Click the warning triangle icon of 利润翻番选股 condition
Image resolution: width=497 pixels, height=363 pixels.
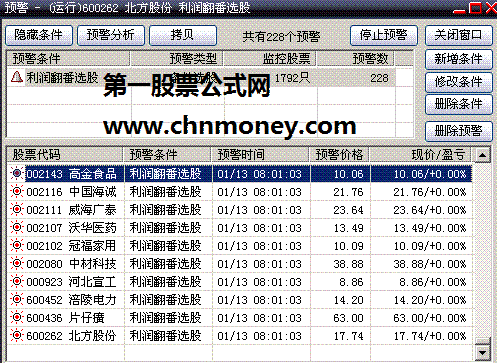16,77
